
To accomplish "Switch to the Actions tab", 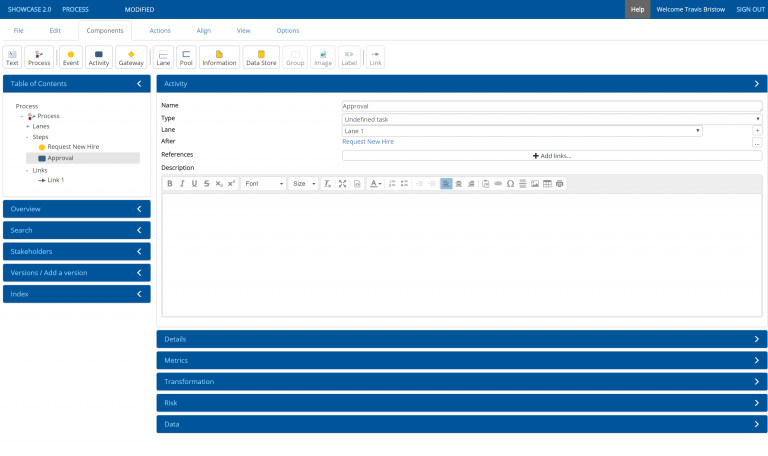I will tap(160, 30).
